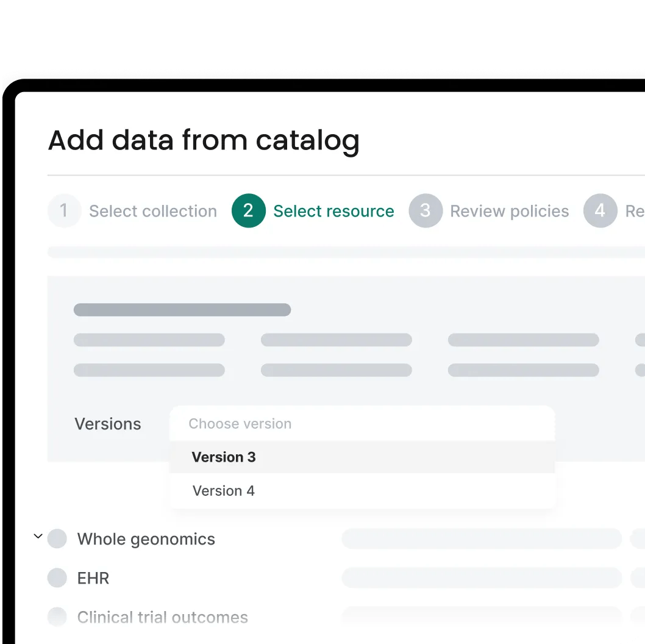Click the green step 2 circle icon
Image resolution: width=645 pixels, height=644 pixels.
tap(248, 210)
